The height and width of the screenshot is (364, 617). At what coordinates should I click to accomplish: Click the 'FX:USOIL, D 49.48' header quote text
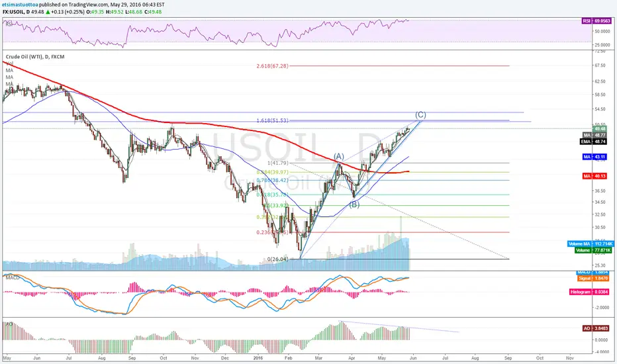coord(23,12)
